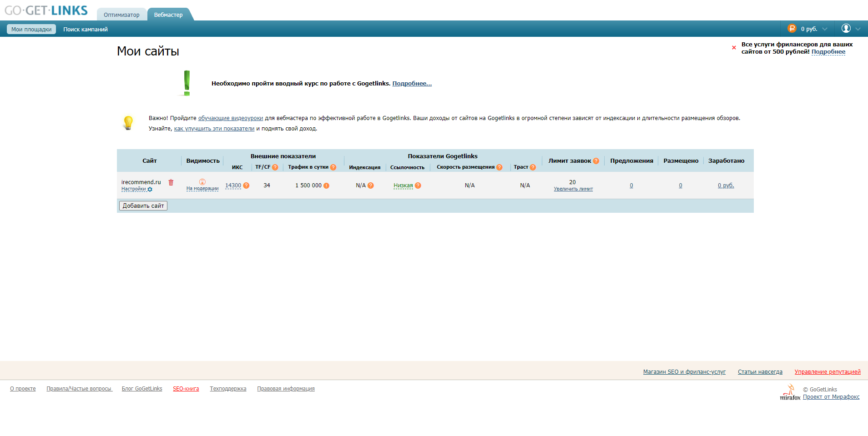Click the yellow lightbulb tip icon

point(128,123)
